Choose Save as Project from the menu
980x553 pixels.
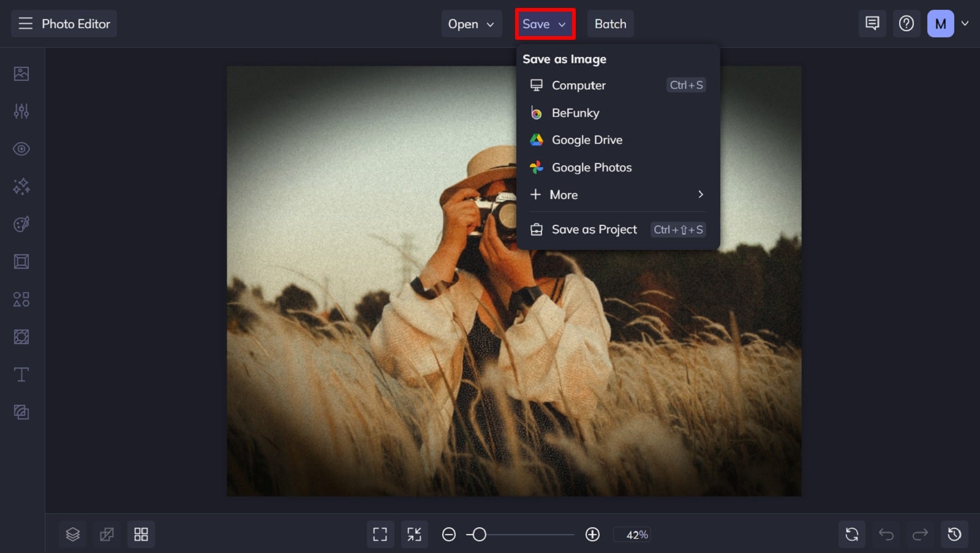coord(594,229)
